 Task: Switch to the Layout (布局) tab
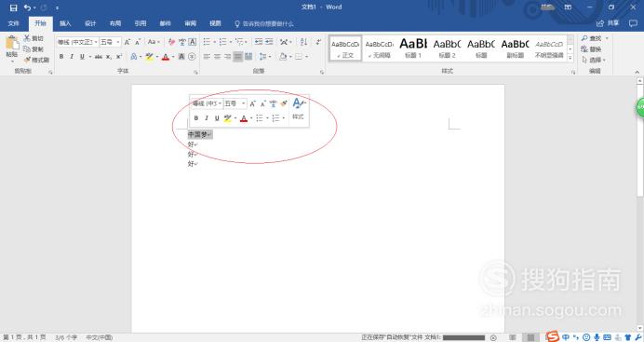(115, 23)
